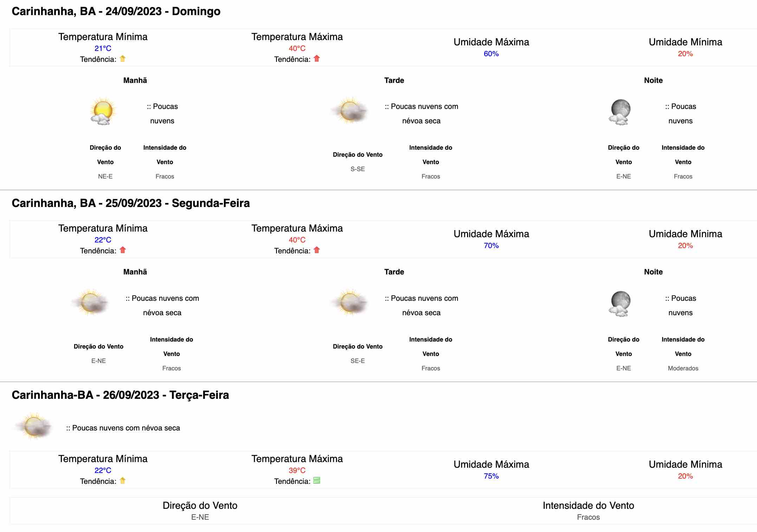757x532 pixels.
Task: Select the Carinhanha 24/09/2023 Domingo heading
Action: [116, 11]
